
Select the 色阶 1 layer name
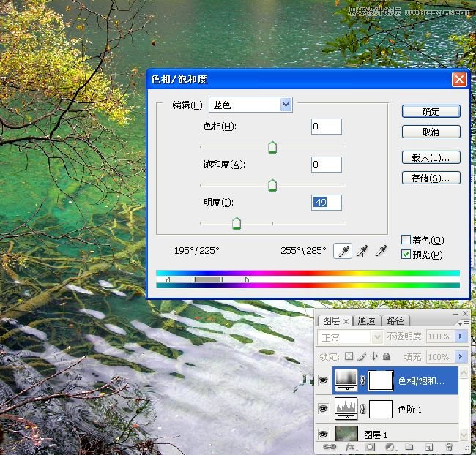[409, 410]
